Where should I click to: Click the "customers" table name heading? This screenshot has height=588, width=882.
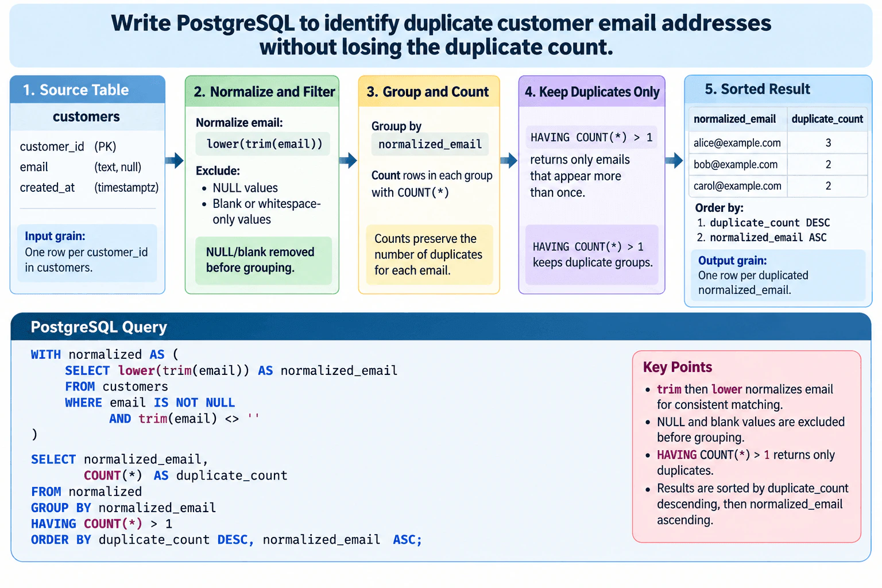[x=86, y=117]
